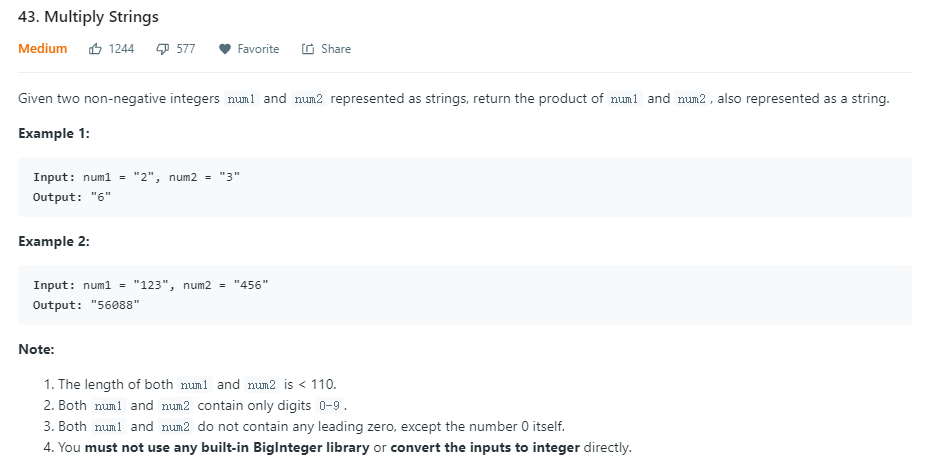The image size is (925, 472).
Task: Toggle the Favorite label
Action: coord(258,49)
